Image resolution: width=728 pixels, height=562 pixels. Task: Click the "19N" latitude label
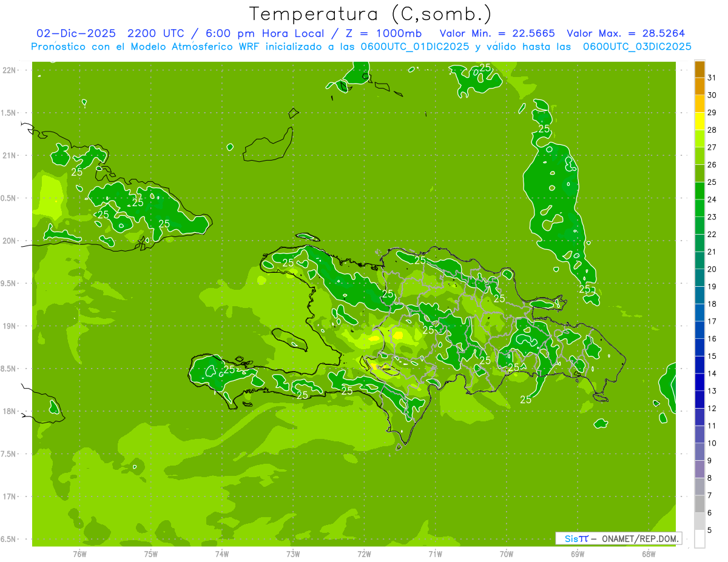coord(10,326)
